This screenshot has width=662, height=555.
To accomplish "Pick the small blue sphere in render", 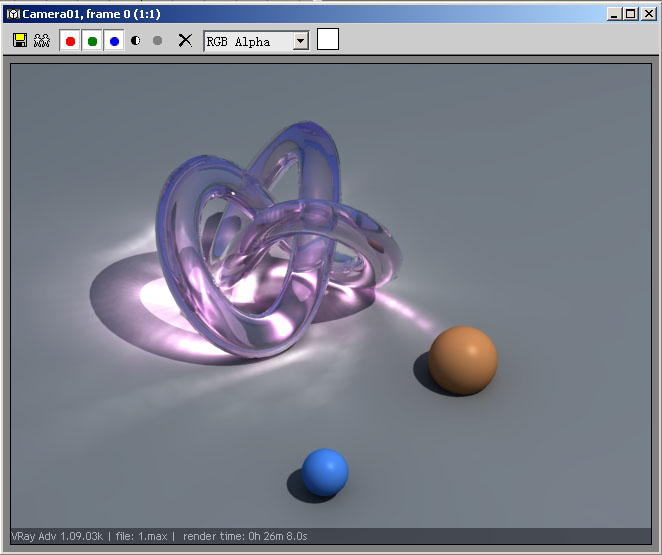I will (x=325, y=472).
